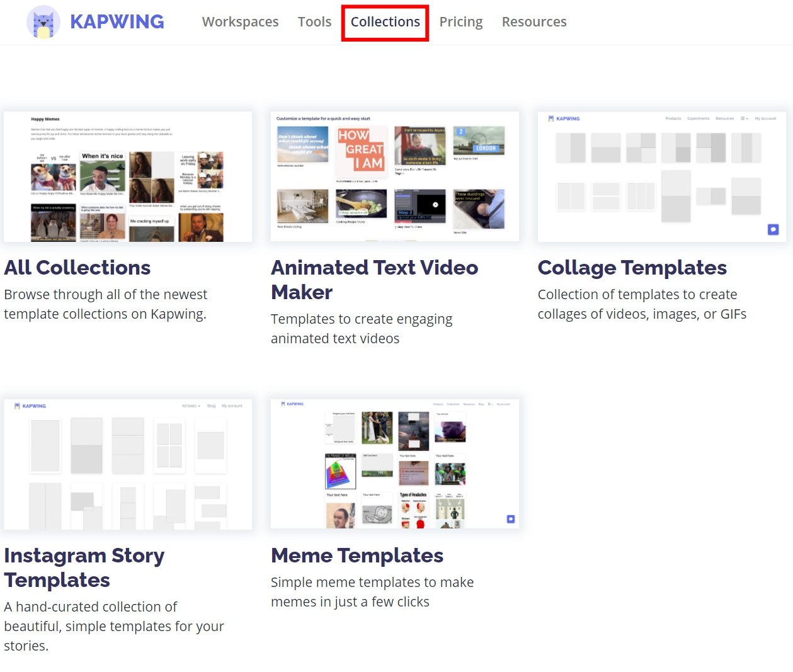
Task: Click the Instagram Story Templates heading
Action: point(84,567)
